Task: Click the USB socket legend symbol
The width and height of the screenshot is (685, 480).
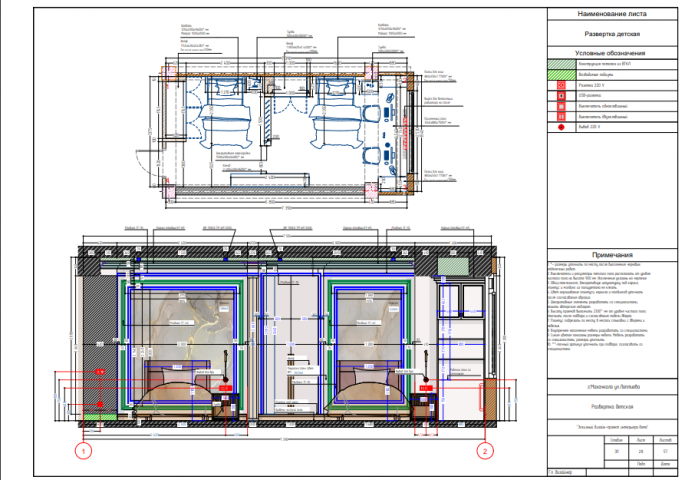Action: (561, 96)
